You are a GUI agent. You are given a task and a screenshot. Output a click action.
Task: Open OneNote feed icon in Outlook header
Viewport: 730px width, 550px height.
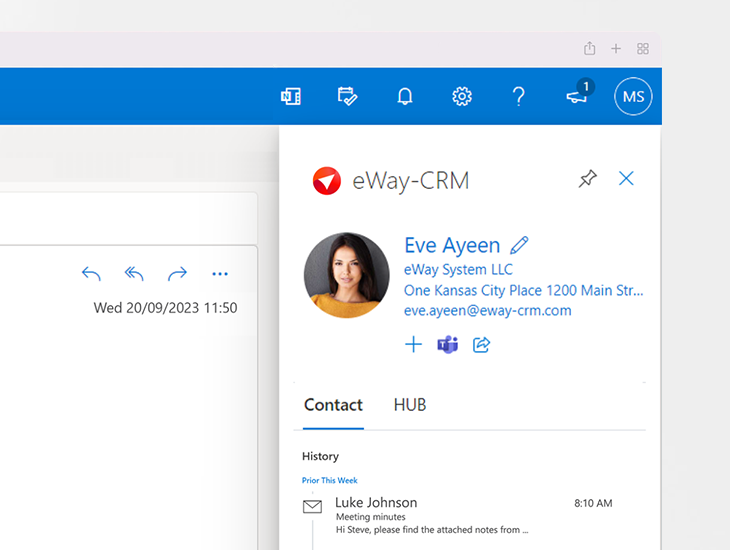pos(291,96)
